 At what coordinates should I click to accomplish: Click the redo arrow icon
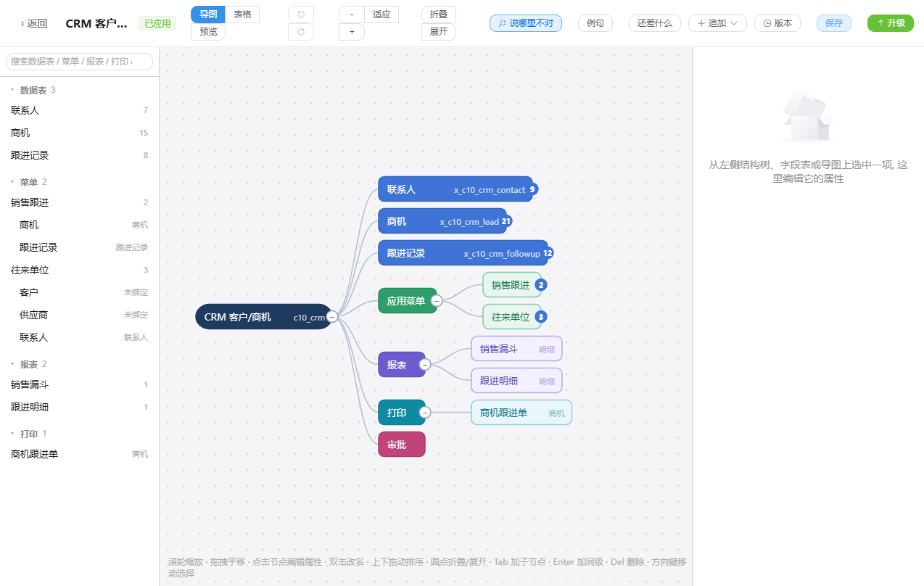click(301, 32)
